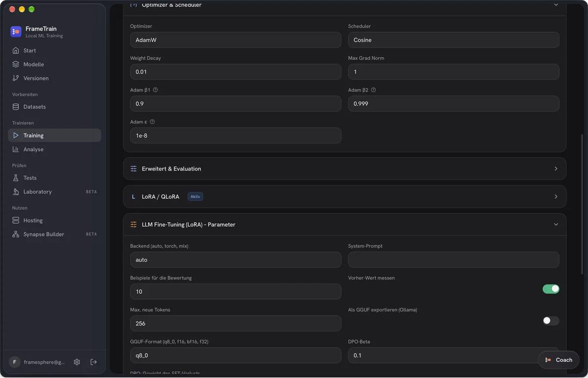Go to Start in the sidebar
This screenshot has width=588, height=378.
[x=54, y=50]
